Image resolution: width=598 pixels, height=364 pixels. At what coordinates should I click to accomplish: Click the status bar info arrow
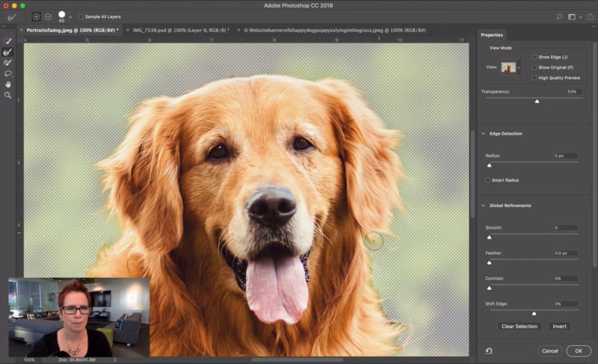(x=114, y=360)
